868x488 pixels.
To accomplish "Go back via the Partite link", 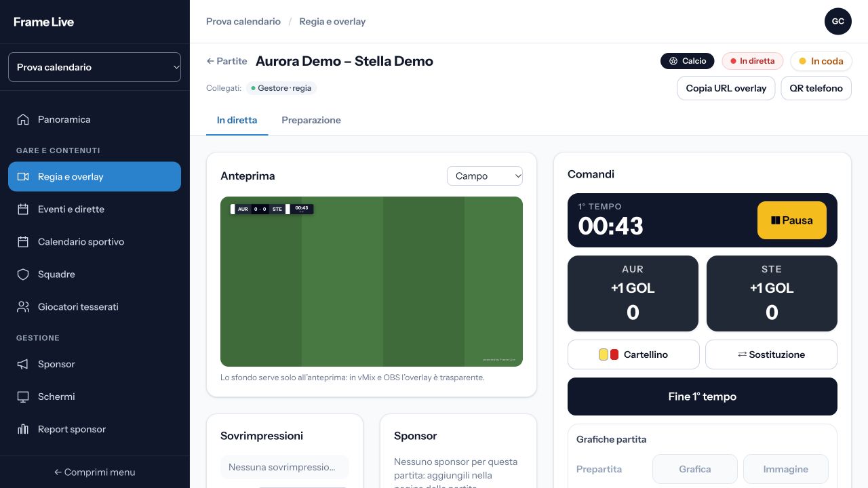I will 226,61.
